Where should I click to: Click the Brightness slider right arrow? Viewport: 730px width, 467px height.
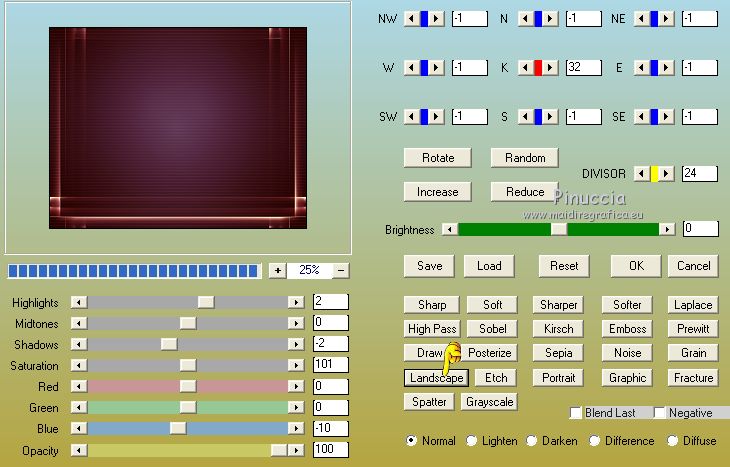click(x=667, y=229)
